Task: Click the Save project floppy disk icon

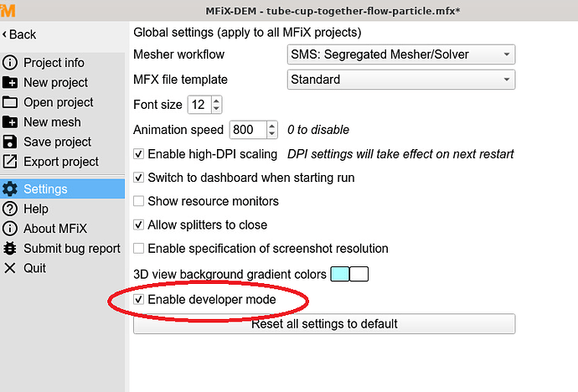Action: coord(10,142)
